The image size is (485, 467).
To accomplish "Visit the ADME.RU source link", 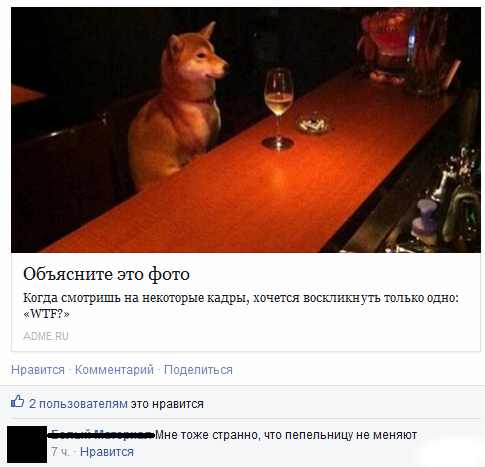I will pos(46,336).
